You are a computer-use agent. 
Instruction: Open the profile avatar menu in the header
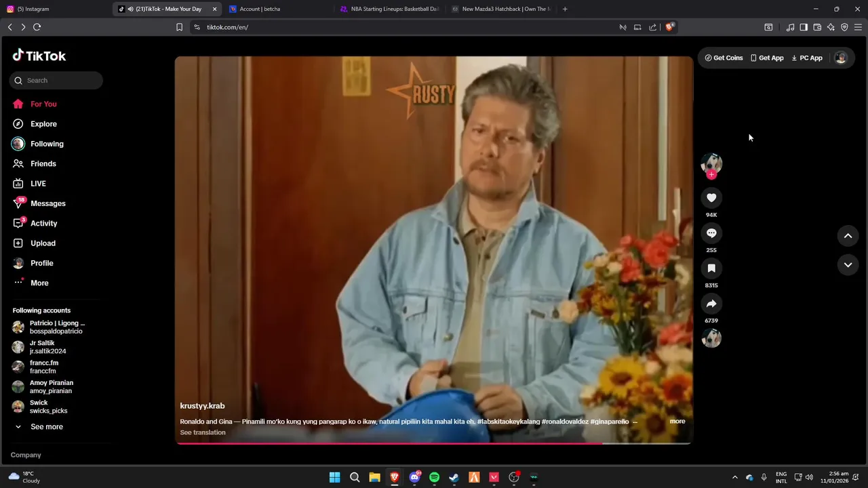click(x=841, y=58)
